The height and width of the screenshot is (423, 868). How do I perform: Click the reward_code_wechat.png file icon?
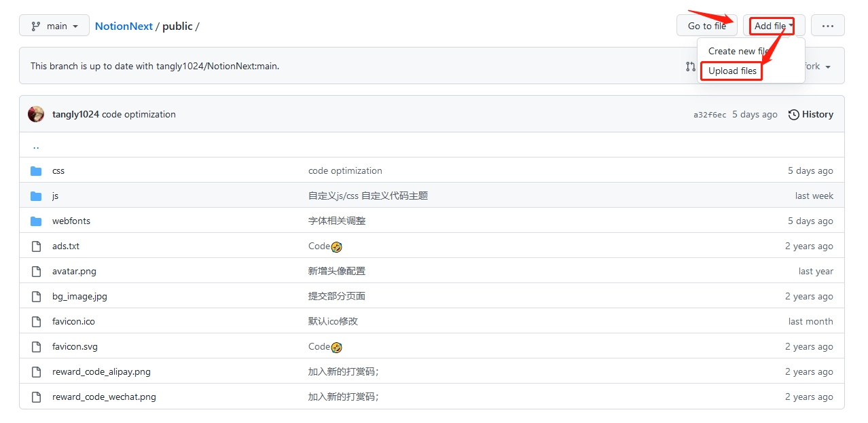pos(36,397)
